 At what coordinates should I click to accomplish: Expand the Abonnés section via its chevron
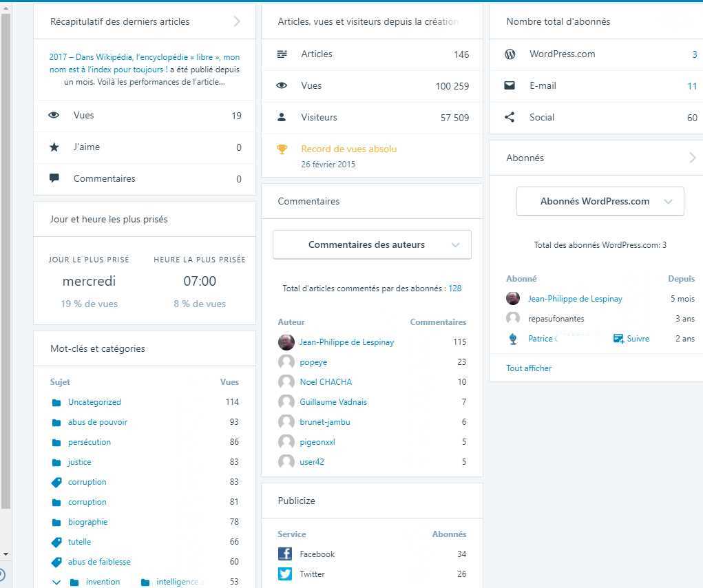coord(692,158)
